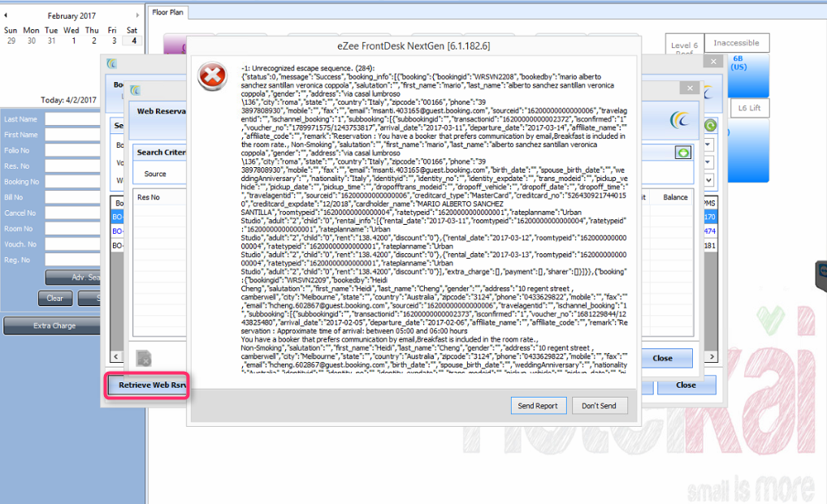
Task: Click the Inaccessible legend box
Action: pos(737,43)
